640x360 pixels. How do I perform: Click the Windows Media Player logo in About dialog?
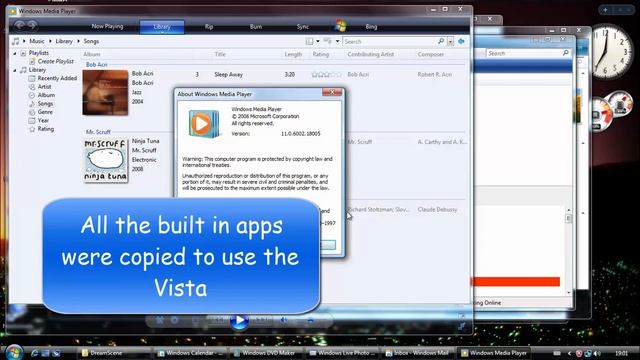click(203, 123)
